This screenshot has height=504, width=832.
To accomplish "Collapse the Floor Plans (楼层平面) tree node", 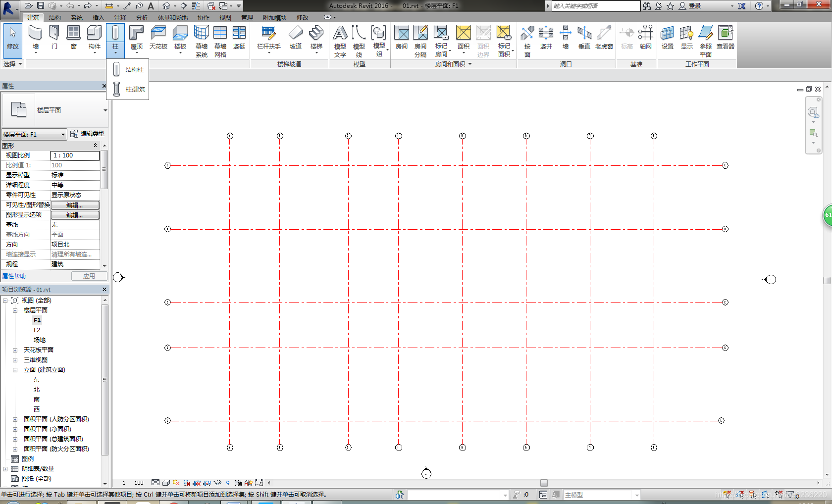I will tap(15, 310).
